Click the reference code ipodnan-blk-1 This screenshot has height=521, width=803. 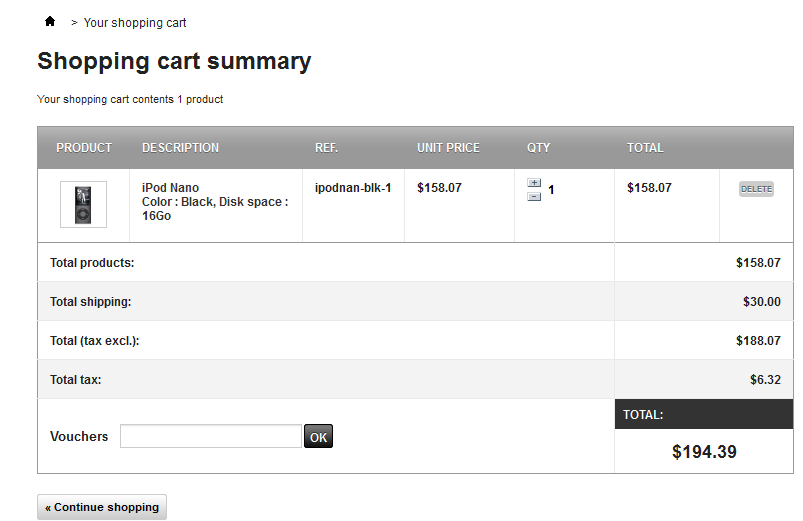(353, 188)
